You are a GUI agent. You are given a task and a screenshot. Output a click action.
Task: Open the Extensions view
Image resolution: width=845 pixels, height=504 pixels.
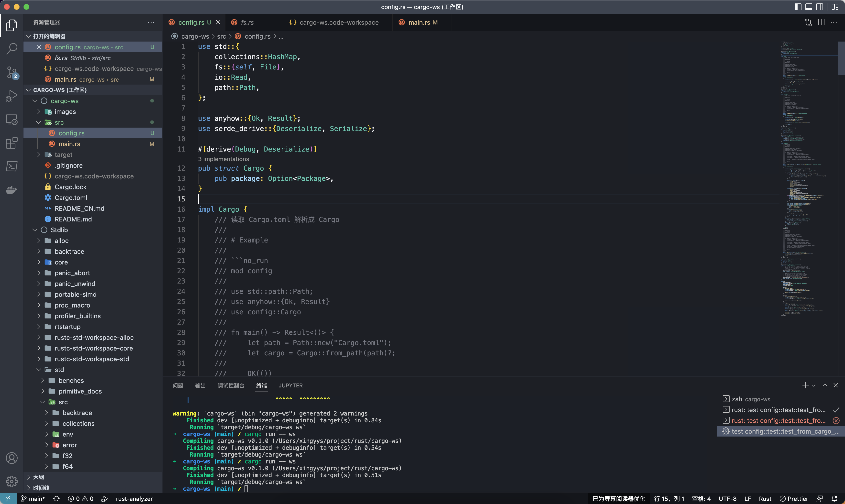[x=11, y=143]
